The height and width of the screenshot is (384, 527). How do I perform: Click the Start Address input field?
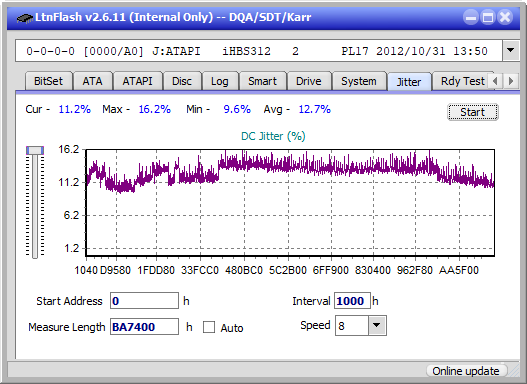(x=145, y=301)
